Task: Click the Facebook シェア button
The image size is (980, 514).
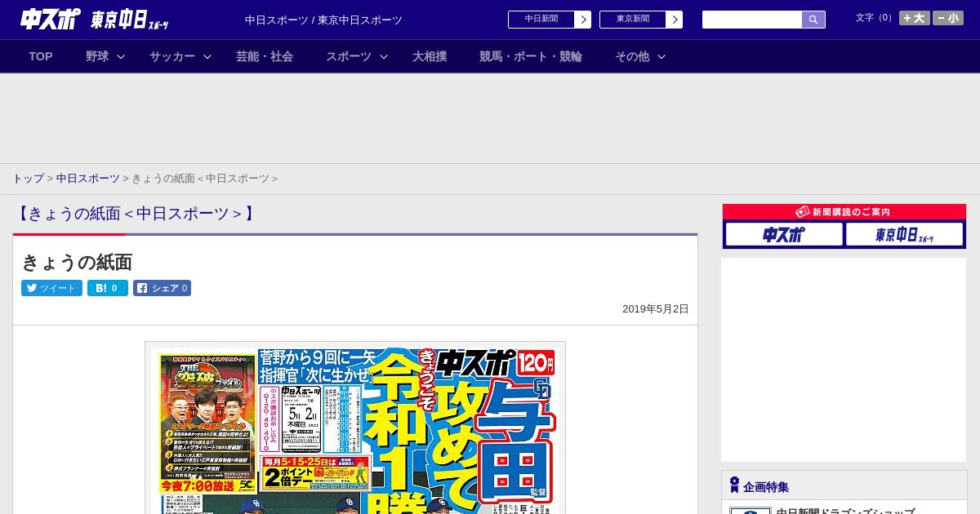Action: 162,288
